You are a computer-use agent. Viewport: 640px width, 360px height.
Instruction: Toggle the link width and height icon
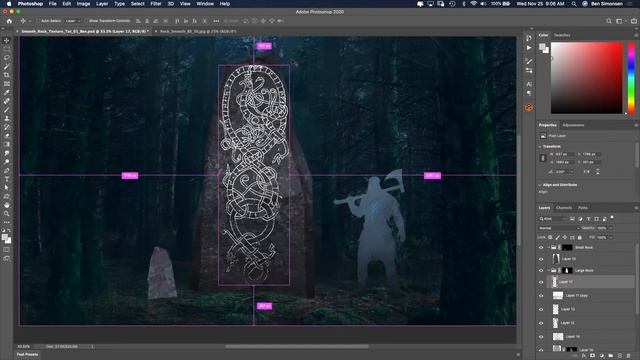pyautogui.click(x=542, y=158)
